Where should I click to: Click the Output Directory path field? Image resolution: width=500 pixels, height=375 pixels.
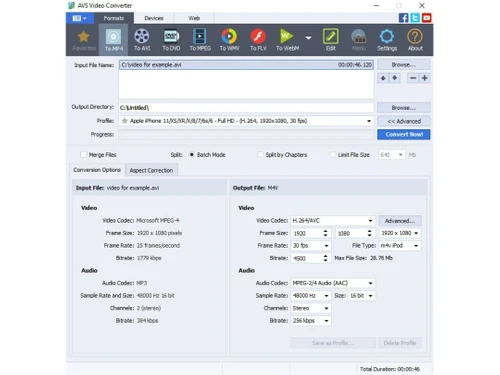point(246,108)
